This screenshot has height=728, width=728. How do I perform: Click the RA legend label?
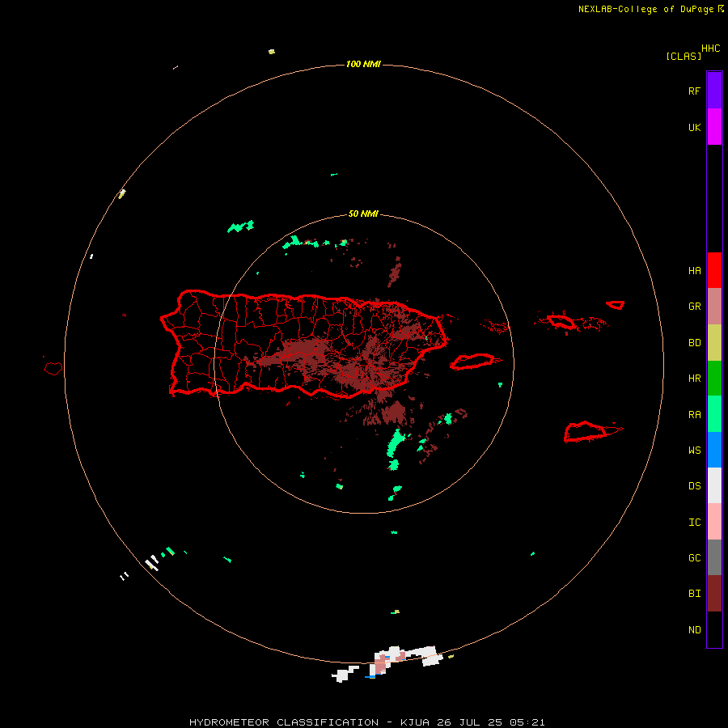pos(694,415)
